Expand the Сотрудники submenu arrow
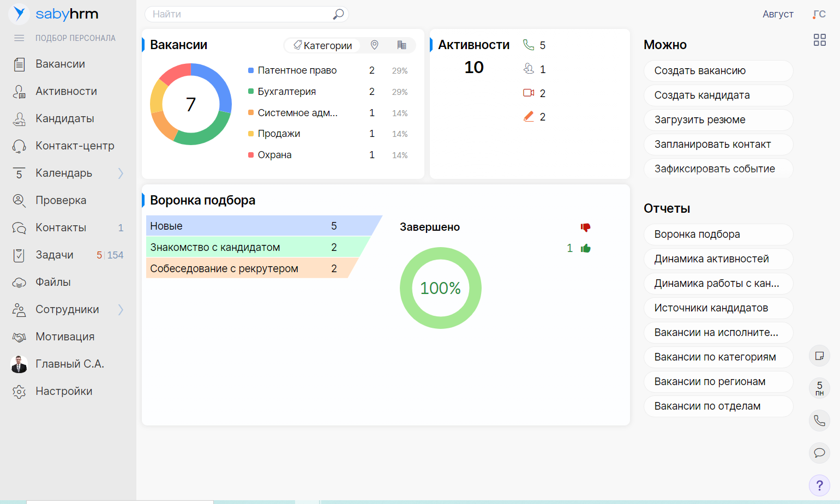This screenshot has width=840, height=504. point(121,310)
